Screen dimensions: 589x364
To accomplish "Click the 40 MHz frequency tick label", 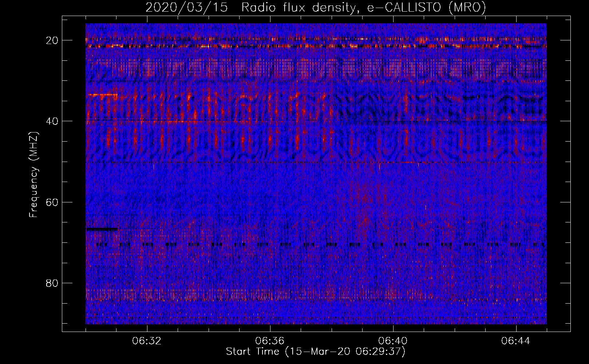I will [x=52, y=121].
